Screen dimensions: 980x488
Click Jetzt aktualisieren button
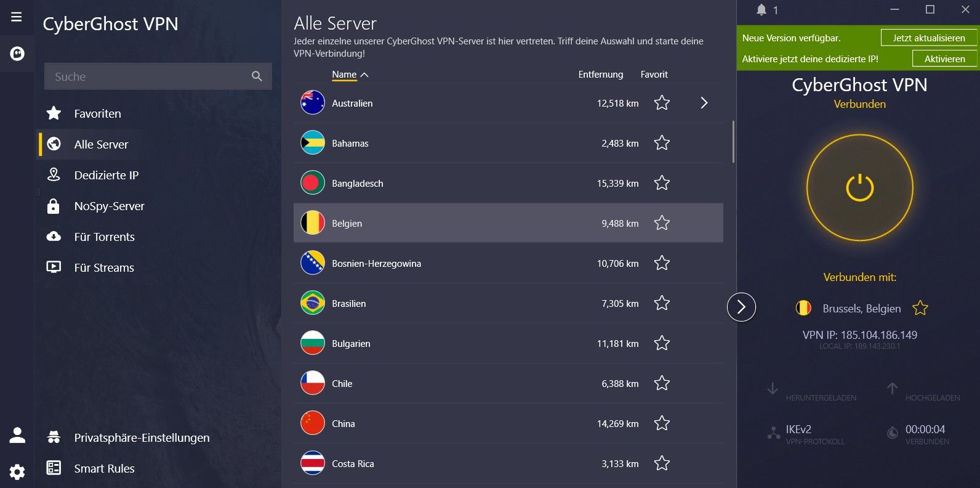point(929,38)
